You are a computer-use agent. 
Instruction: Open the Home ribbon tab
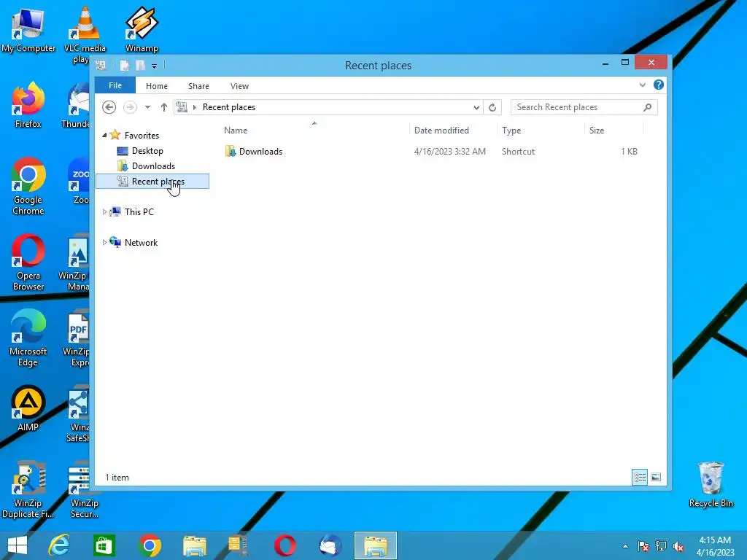[x=157, y=86]
